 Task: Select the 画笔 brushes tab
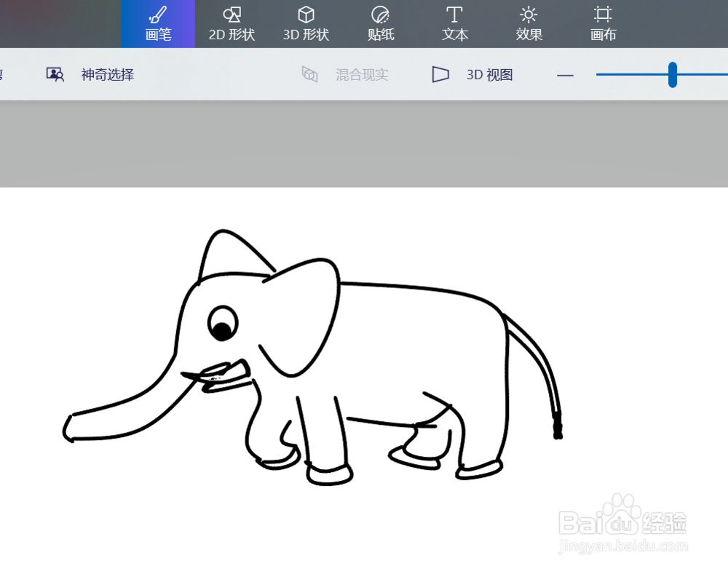click(158, 24)
